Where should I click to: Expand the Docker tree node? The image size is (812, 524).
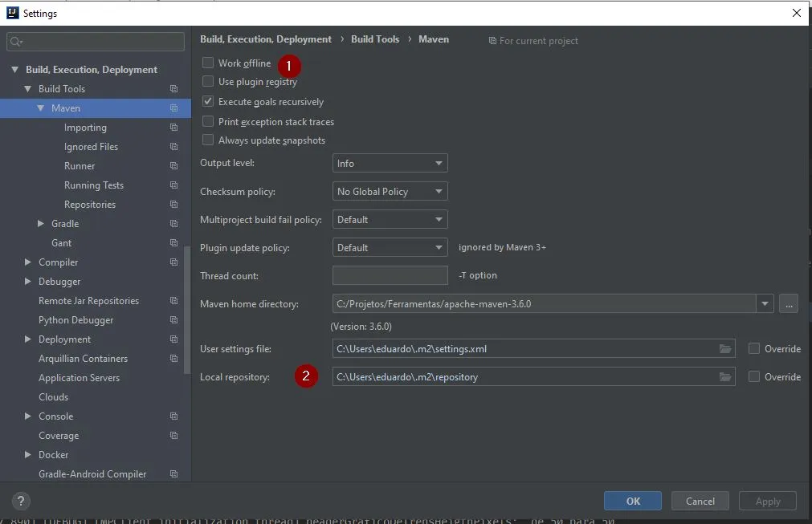tap(28, 455)
